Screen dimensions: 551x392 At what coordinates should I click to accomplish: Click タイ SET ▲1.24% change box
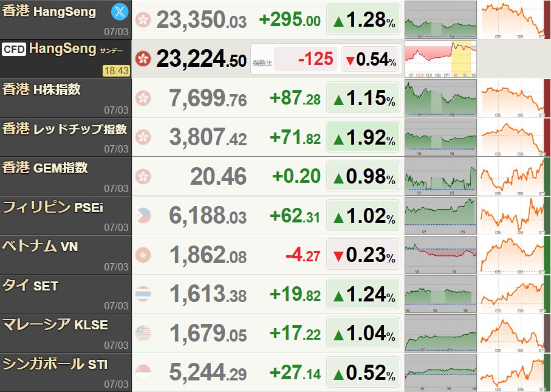tap(363, 294)
